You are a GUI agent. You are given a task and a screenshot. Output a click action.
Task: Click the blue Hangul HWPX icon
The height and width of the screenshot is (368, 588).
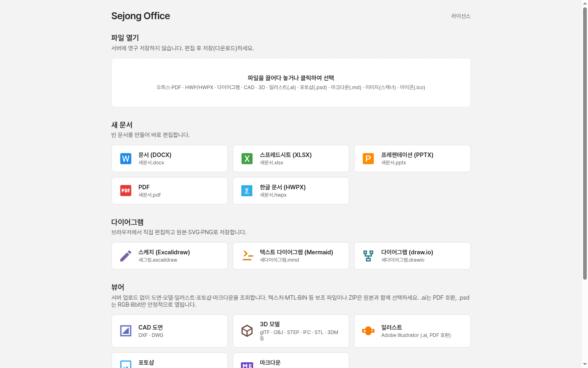247,191
